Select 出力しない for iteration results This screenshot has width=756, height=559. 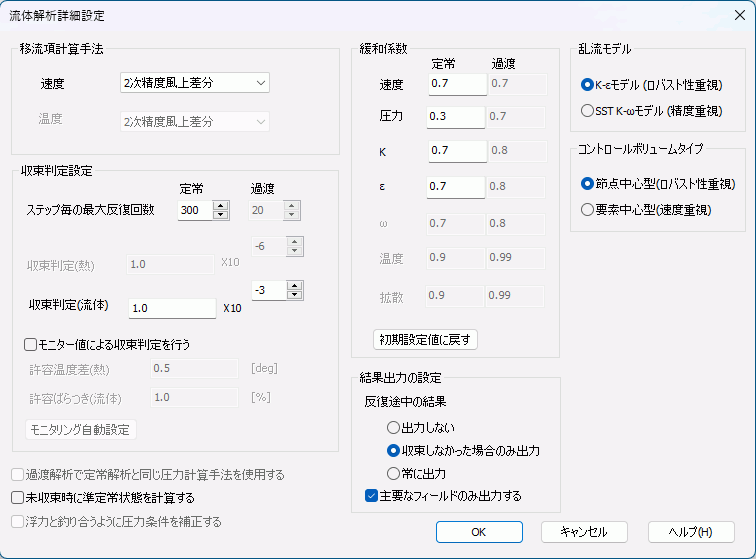pos(393,427)
